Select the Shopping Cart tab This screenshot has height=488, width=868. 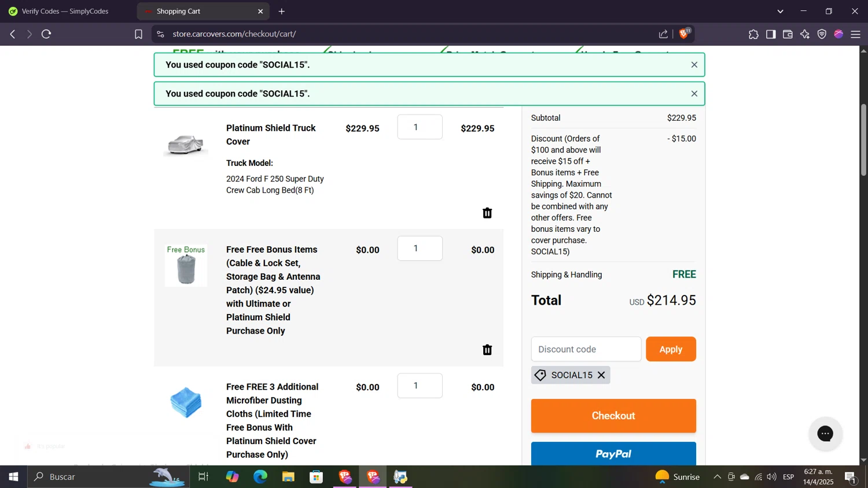(x=203, y=11)
